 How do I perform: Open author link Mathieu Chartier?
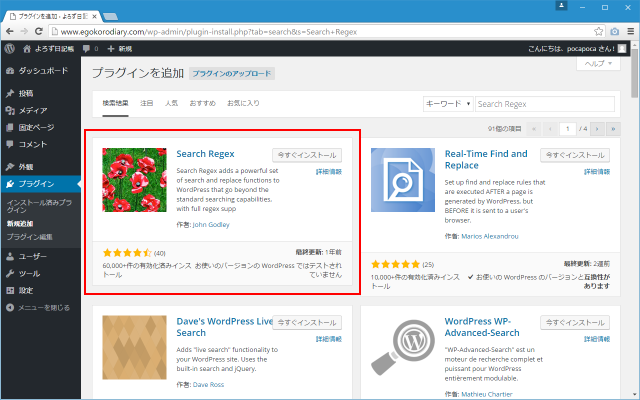[487, 394]
